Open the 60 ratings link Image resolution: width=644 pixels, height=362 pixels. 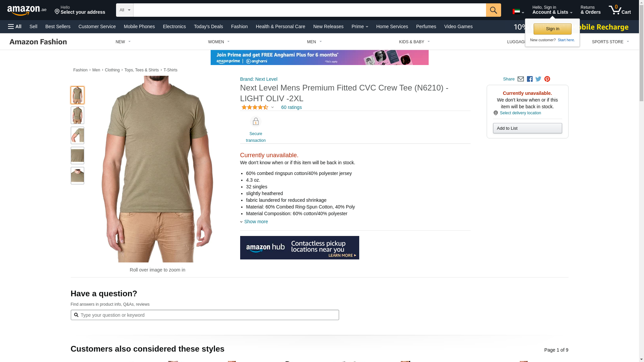[291, 107]
